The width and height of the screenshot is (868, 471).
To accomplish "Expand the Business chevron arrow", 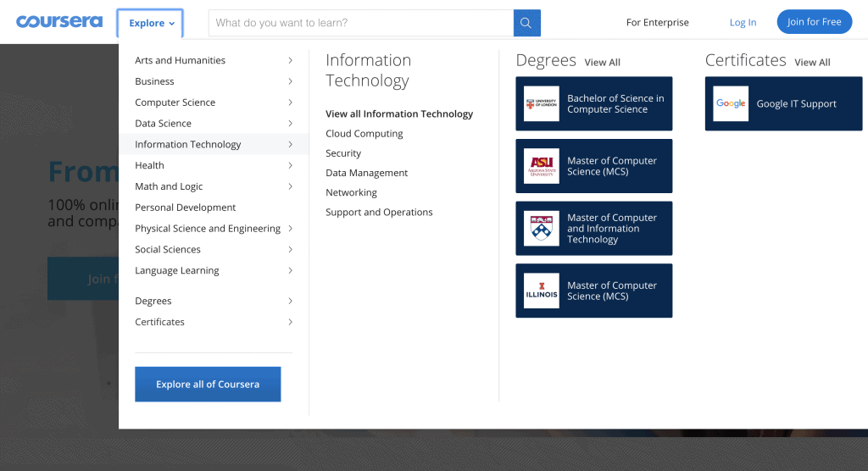I will (290, 81).
